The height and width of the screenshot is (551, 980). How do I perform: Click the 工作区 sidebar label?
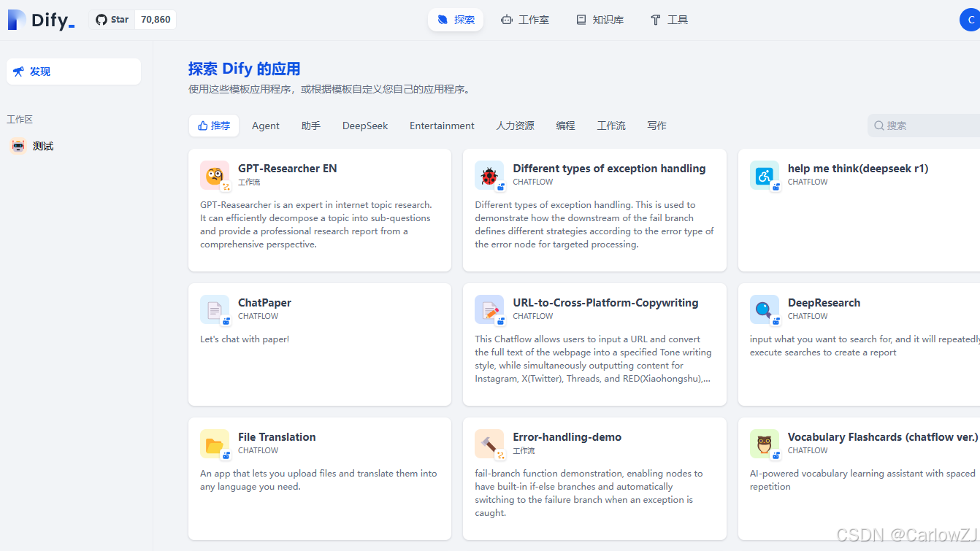(x=20, y=120)
